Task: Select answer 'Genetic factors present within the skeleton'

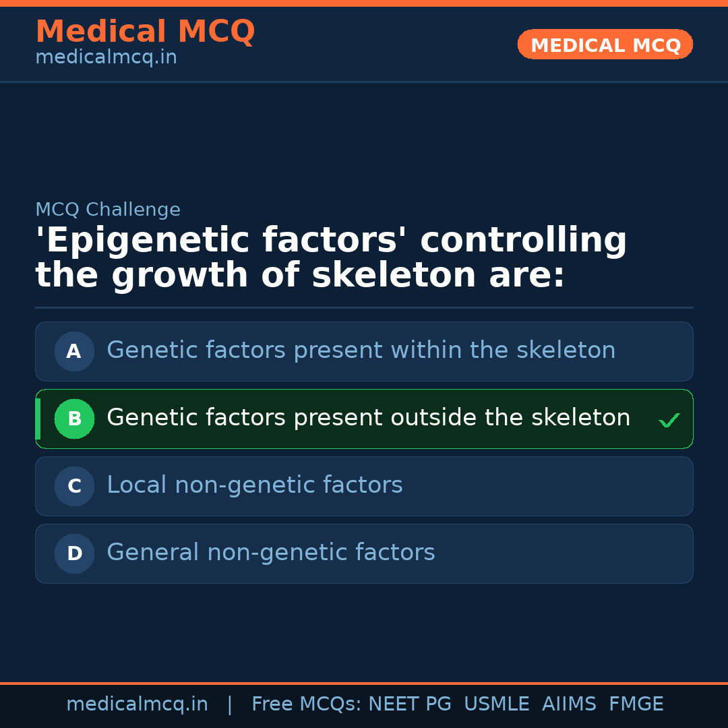Action: click(361, 351)
